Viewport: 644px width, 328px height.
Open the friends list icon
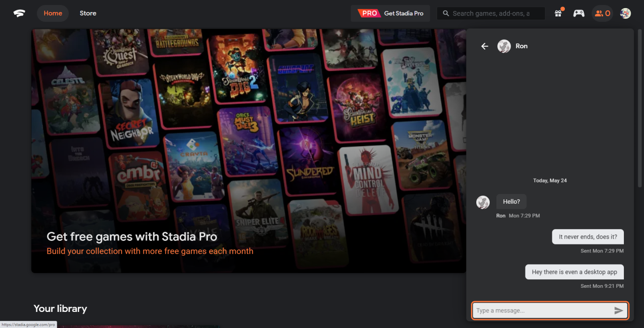coord(602,13)
